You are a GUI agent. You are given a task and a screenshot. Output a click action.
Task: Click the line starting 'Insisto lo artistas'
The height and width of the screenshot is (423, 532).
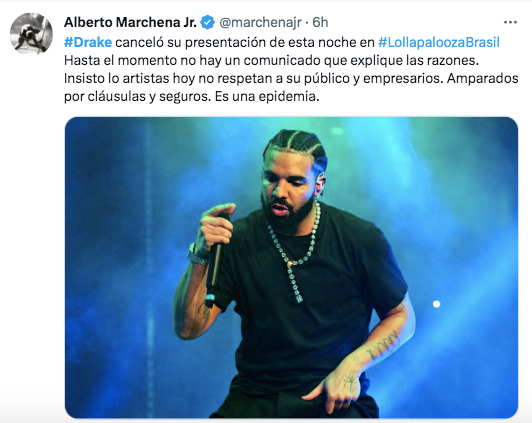point(291,78)
